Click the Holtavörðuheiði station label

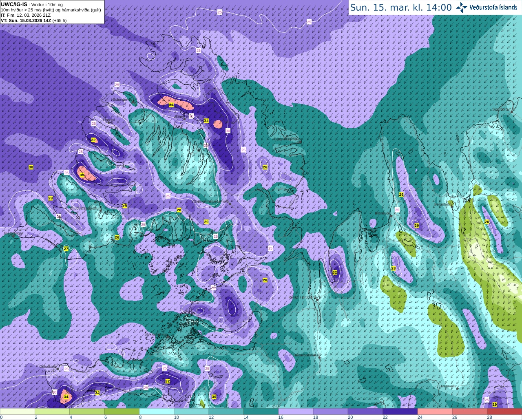(x=306, y=355)
